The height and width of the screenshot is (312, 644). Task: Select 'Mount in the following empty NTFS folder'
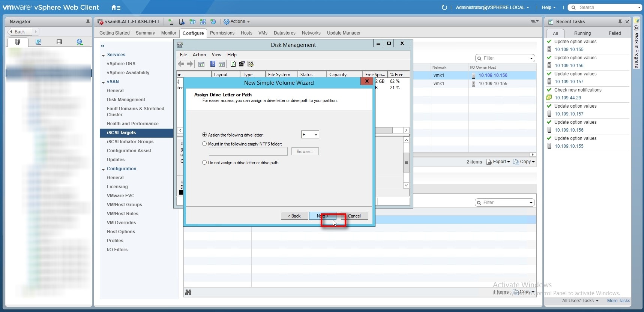[x=204, y=144]
